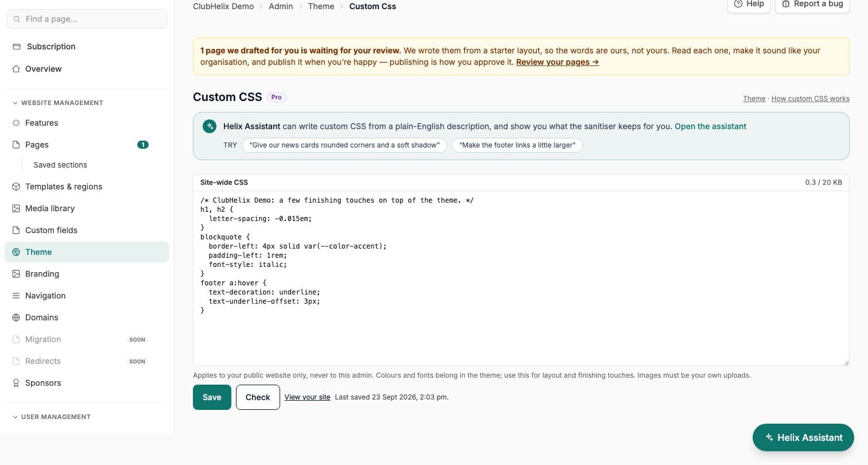868x465 pixels.
Task: Click the Pro badge next to Custom CSS
Action: coord(277,97)
